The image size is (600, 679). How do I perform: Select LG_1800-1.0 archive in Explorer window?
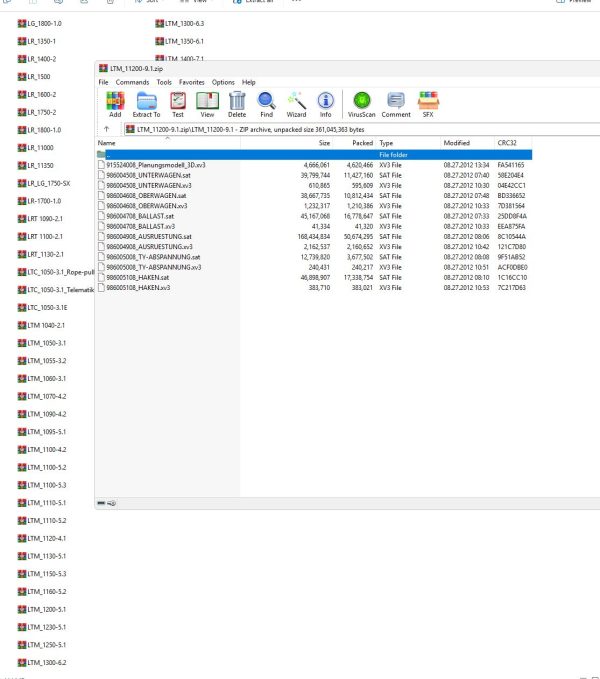(x=40, y=23)
